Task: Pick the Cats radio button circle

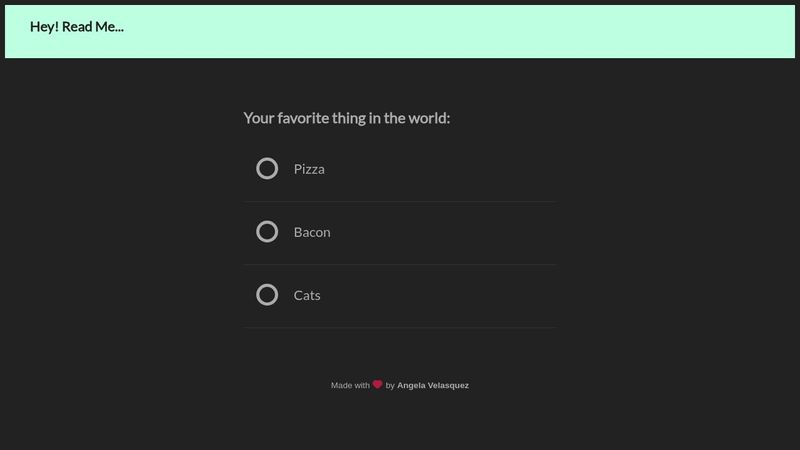Action: pyautogui.click(x=267, y=295)
